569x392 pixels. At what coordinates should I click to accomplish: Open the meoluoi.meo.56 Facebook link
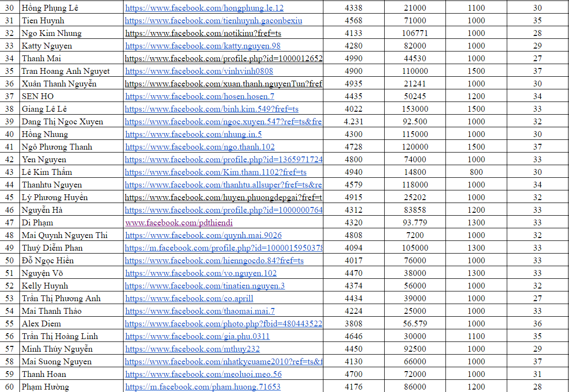point(203,375)
